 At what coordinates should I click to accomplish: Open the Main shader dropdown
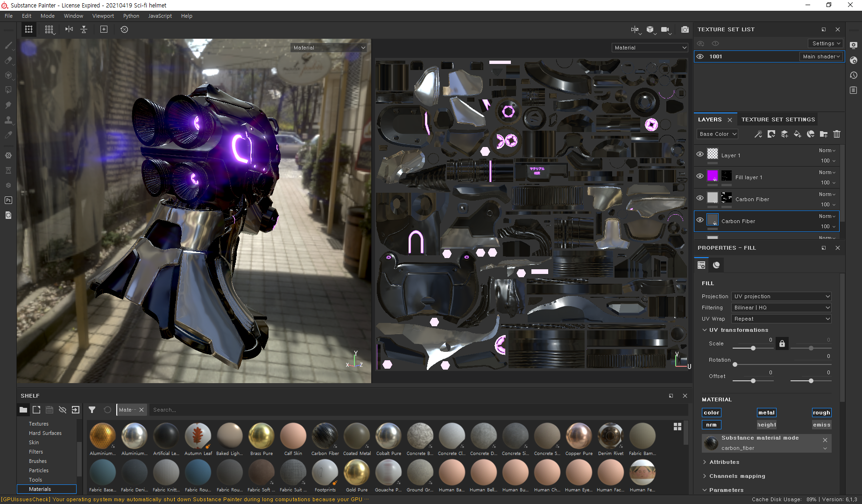pos(821,56)
